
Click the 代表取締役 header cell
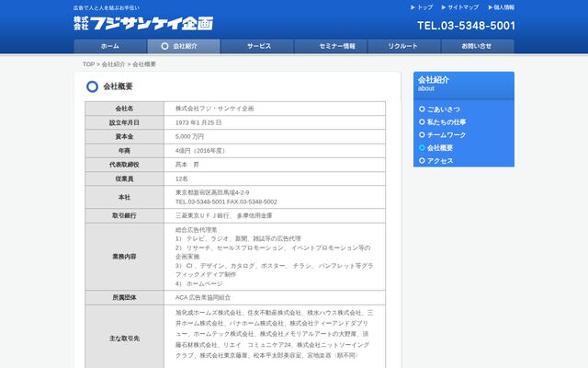pos(125,165)
